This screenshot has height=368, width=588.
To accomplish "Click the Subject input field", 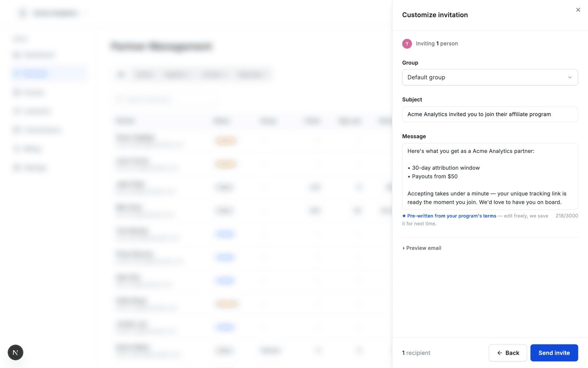I will coord(490,114).
